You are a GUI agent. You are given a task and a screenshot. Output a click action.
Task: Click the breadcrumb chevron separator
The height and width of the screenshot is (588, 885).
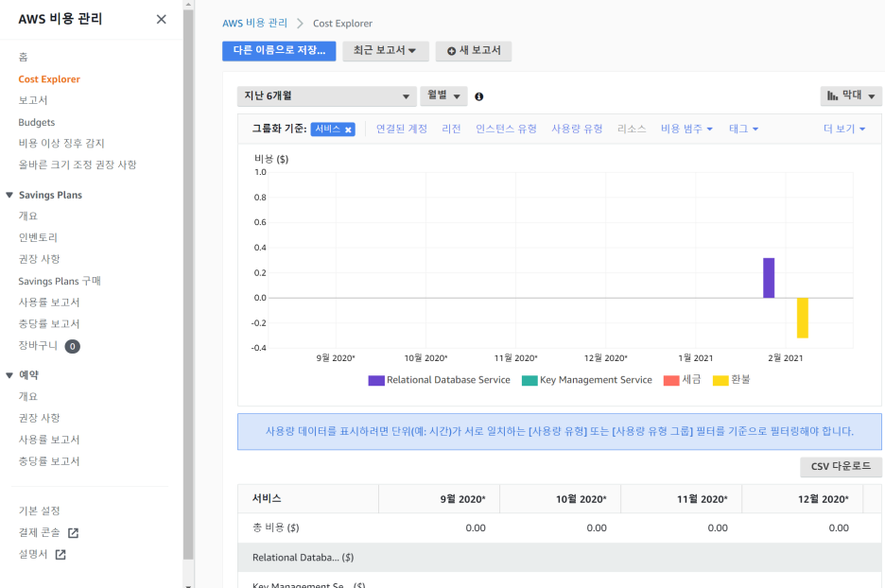301,23
